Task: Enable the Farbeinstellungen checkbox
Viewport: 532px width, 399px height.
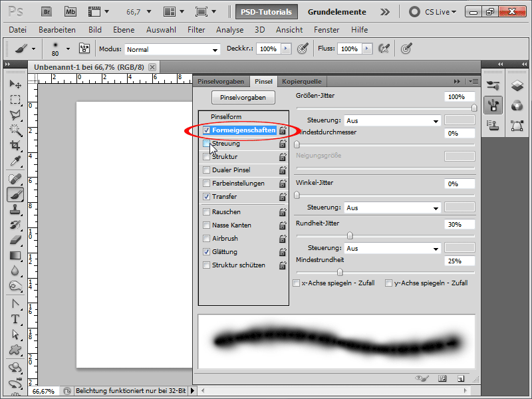Action: pos(206,184)
